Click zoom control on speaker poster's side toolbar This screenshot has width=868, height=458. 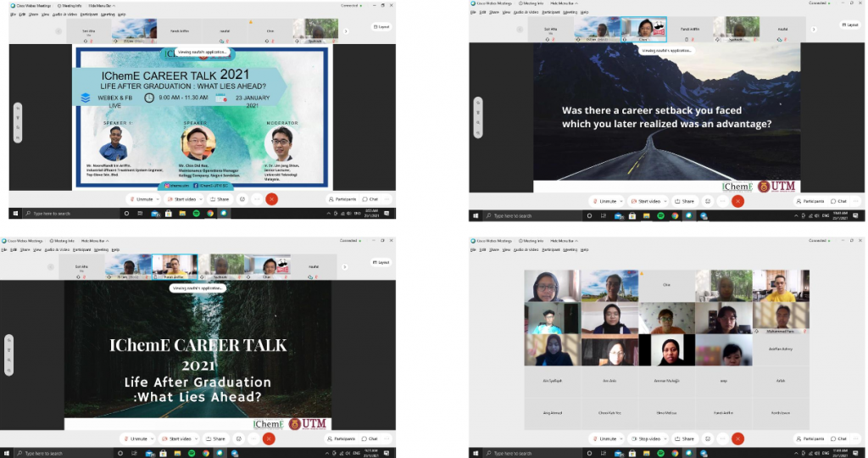[x=18, y=126]
